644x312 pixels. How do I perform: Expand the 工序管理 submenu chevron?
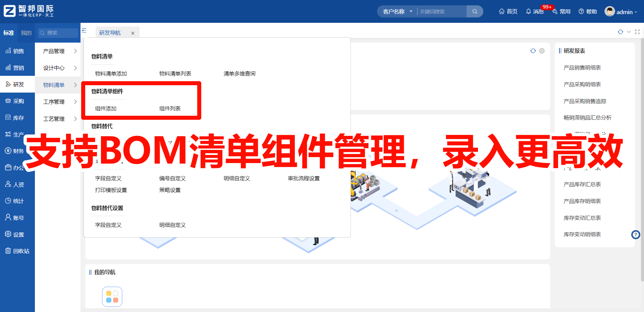(x=76, y=102)
